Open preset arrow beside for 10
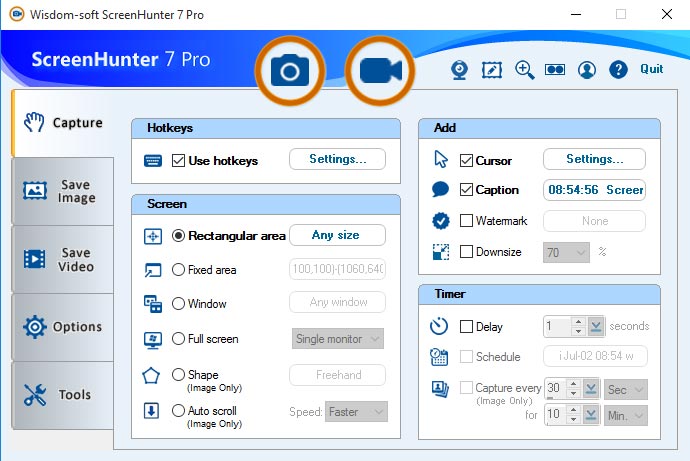690x461 pixels. click(x=591, y=415)
